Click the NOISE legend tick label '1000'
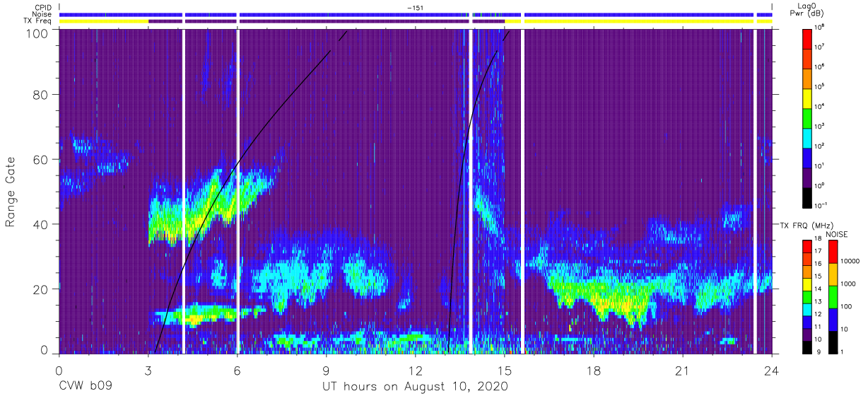 pyautogui.click(x=848, y=284)
